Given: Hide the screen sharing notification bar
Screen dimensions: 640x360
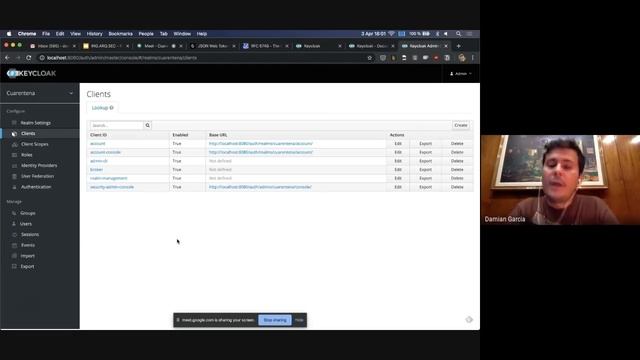Looking at the screenshot, I should (x=299, y=320).
